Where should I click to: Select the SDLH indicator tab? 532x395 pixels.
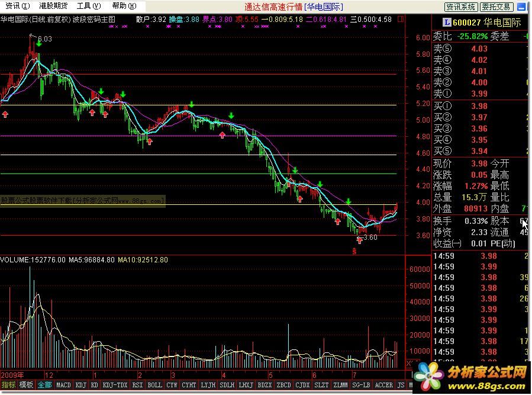227,385
